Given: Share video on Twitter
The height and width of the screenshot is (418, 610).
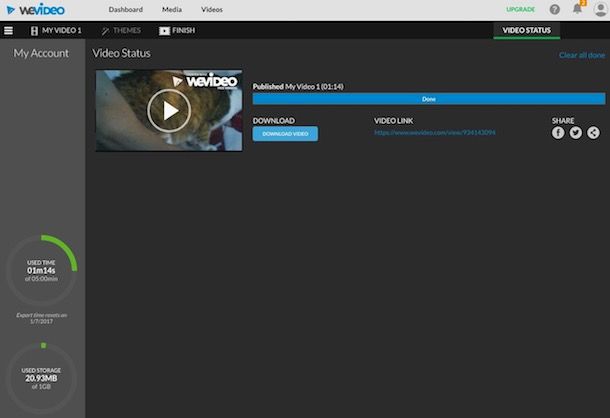Looking at the screenshot, I should (575, 133).
